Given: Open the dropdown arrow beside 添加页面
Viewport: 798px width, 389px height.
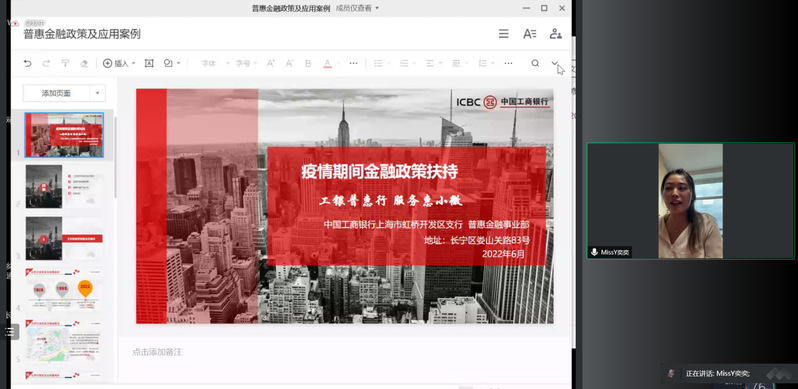Looking at the screenshot, I should [x=98, y=93].
